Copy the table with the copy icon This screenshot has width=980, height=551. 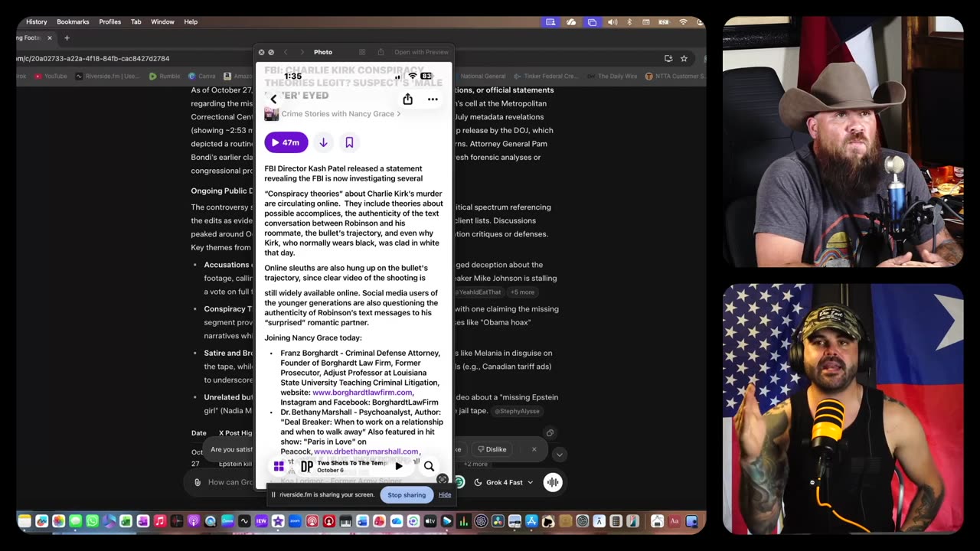pos(550,433)
